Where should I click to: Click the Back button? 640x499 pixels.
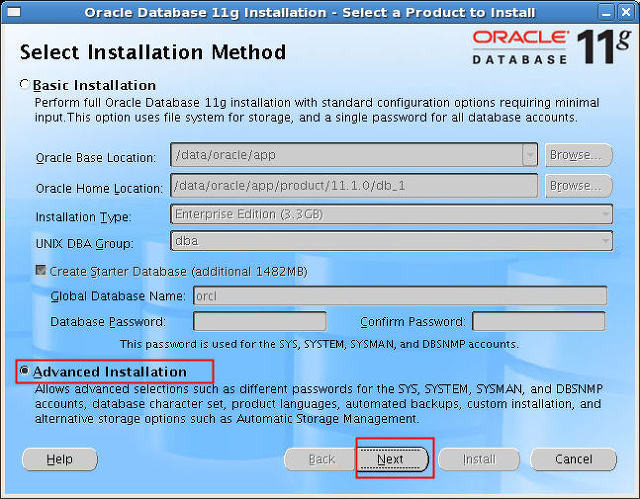(320, 459)
